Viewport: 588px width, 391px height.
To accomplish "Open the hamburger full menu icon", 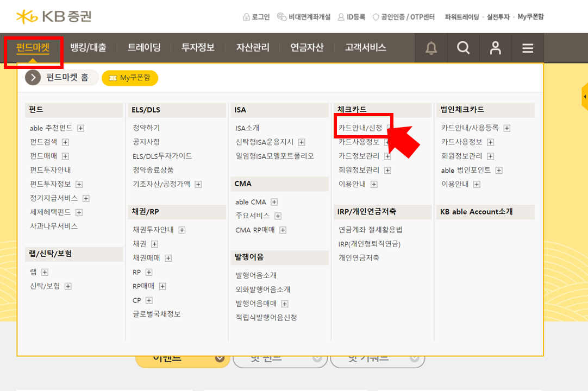I will 528,48.
